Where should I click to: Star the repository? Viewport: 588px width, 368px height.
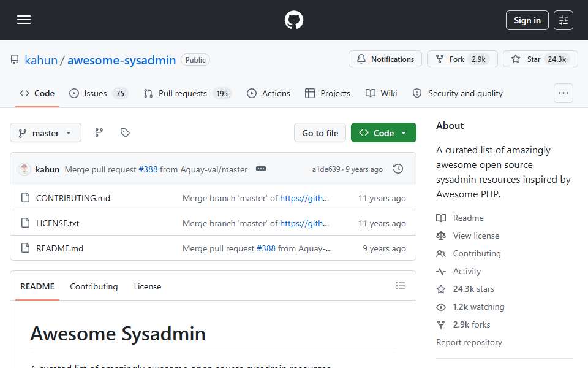[x=540, y=59]
